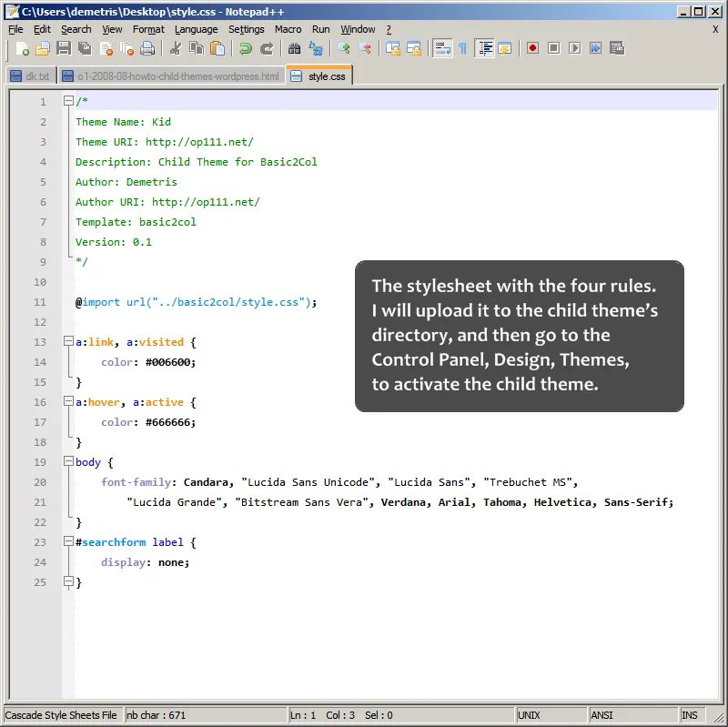The width and height of the screenshot is (728, 727).
Task: Open the Format menu
Action: (x=148, y=29)
